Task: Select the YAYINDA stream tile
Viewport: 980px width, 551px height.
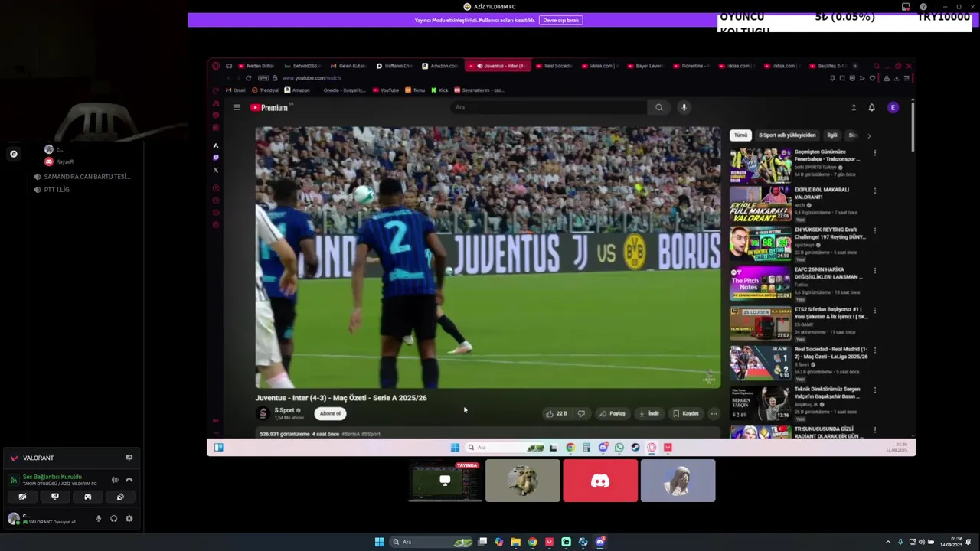Action: tap(445, 481)
